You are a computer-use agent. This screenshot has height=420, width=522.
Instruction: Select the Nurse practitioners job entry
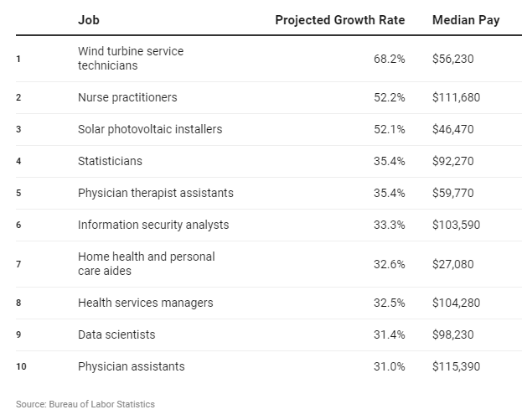(x=127, y=97)
